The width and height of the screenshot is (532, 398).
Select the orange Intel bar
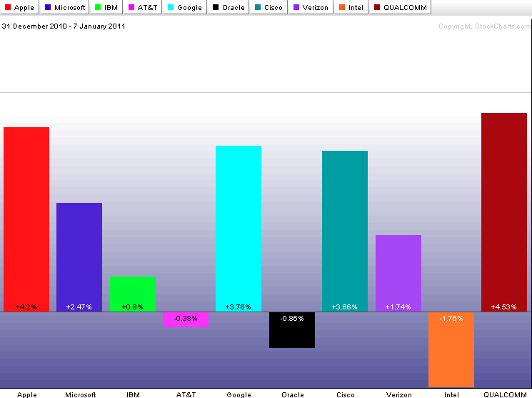(x=451, y=349)
